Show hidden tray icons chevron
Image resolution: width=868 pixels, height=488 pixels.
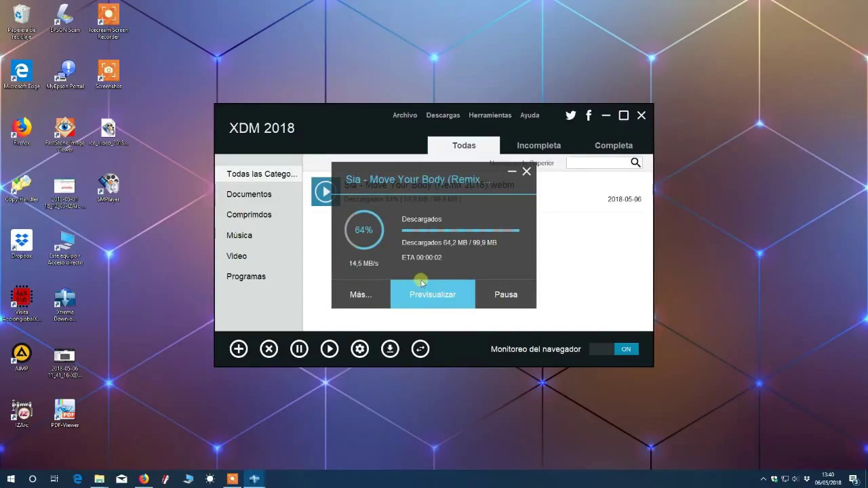pyautogui.click(x=764, y=479)
